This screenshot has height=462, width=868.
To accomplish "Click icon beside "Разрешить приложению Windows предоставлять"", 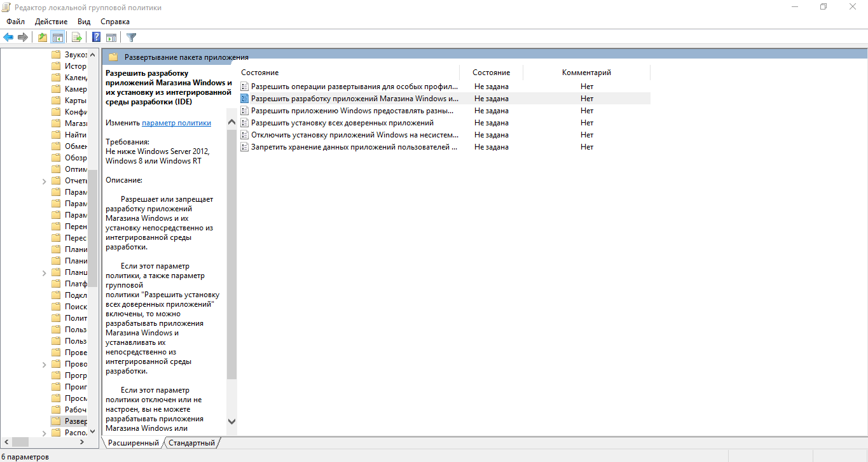I will pos(245,111).
